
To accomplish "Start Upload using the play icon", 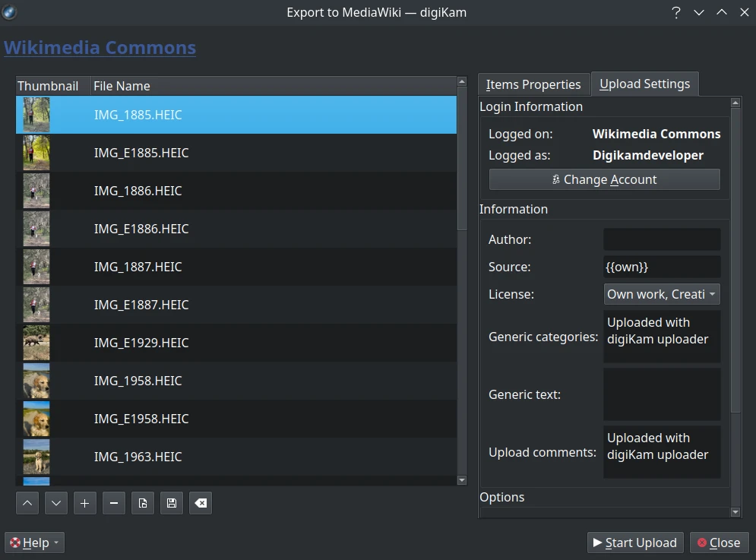I will 597,543.
